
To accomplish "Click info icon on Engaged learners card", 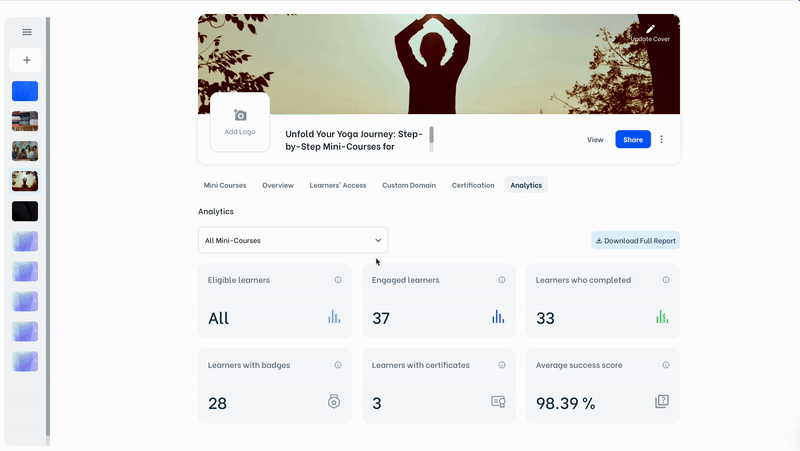I will [x=502, y=280].
